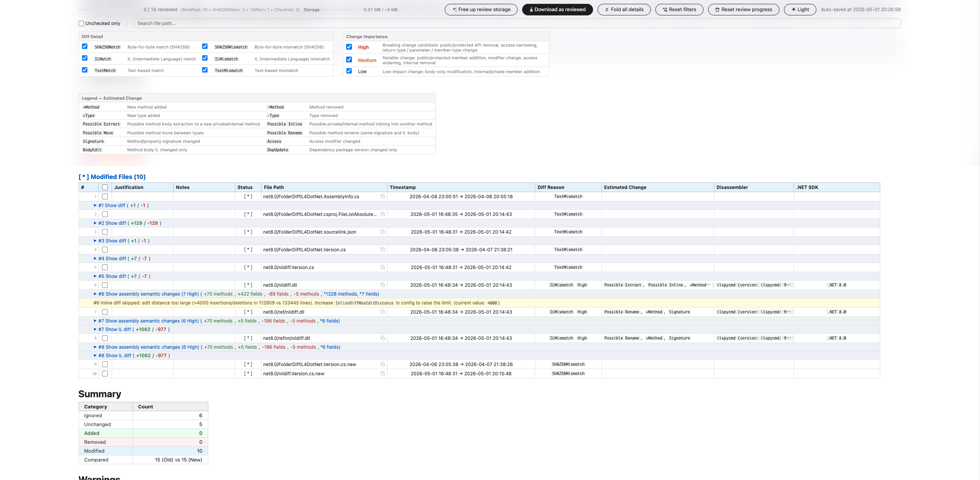This screenshot has height=480, width=980.
Task: Uncheck the Low importance filter
Action: 349,71
